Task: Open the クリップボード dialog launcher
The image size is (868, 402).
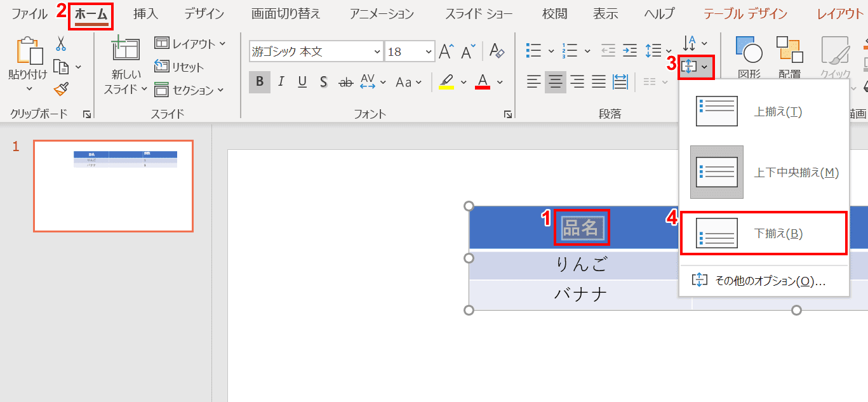Action: (87, 114)
